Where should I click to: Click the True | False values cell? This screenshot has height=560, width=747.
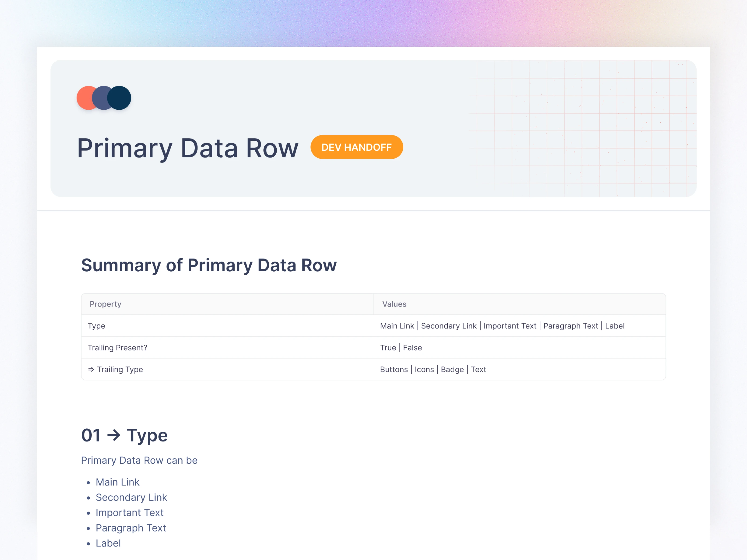401,348
